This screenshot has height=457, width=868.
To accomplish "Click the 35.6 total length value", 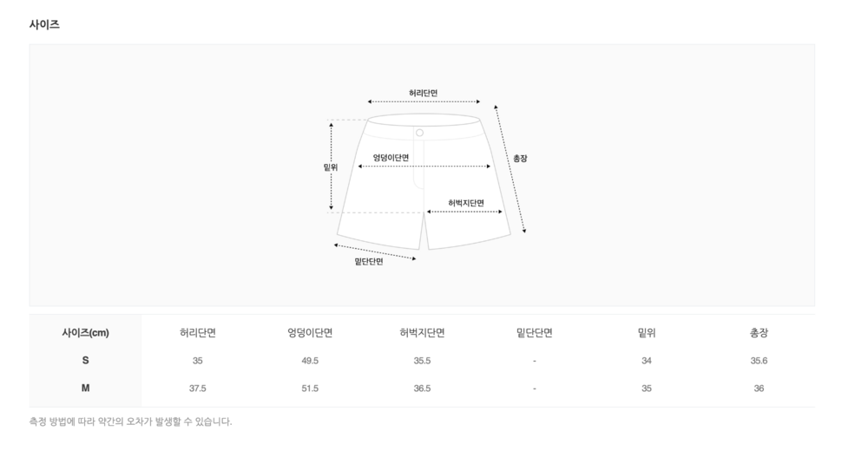I will pos(759,361).
